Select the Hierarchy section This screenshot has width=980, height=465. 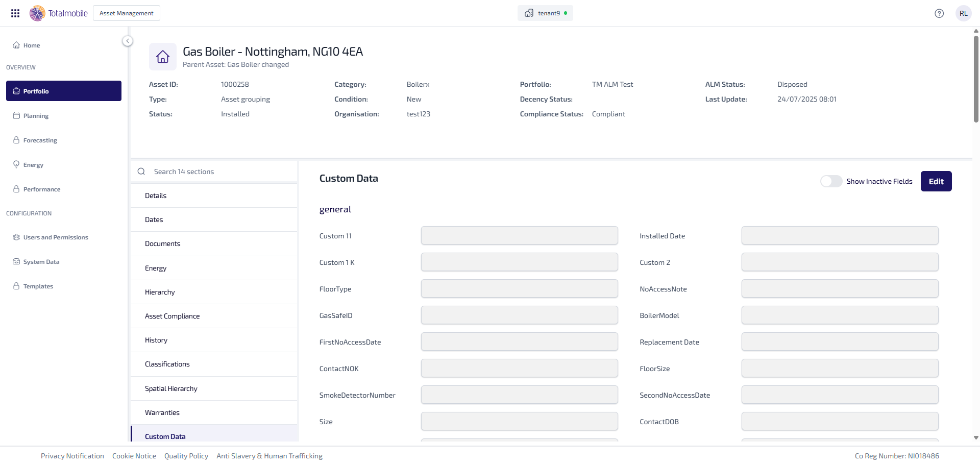click(x=160, y=292)
